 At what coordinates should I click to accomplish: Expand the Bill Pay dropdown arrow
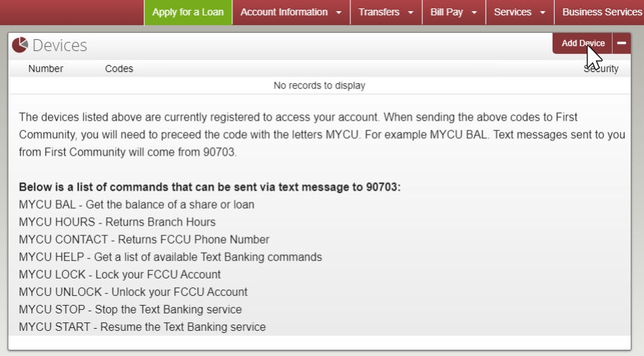click(474, 13)
